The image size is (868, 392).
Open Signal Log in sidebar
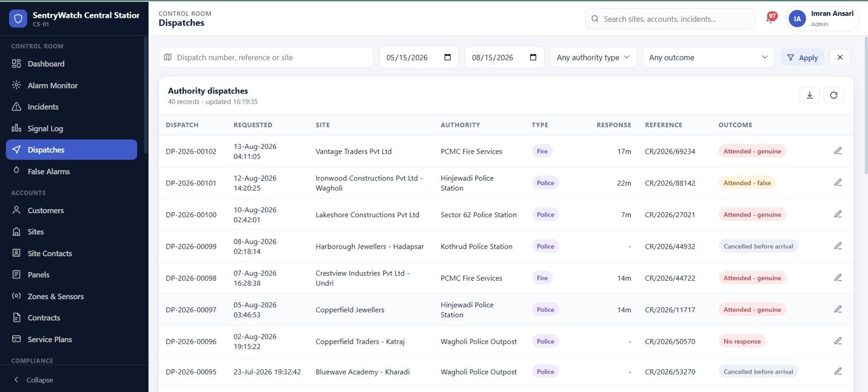pyautogui.click(x=72, y=128)
